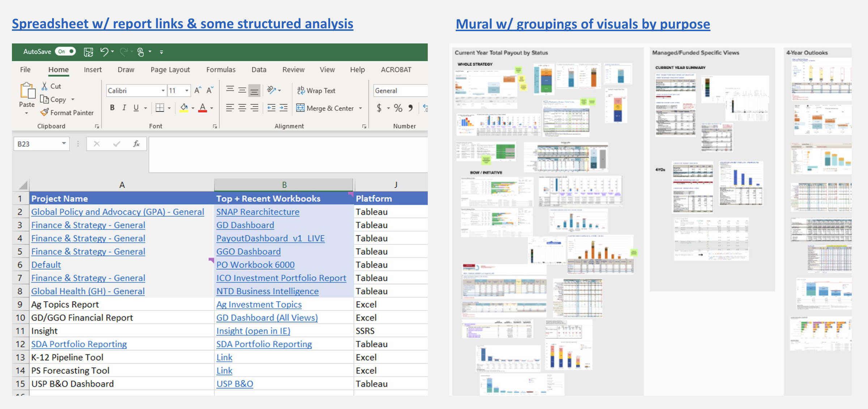
Task: Toggle the AutoSave switch off
Action: click(x=65, y=51)
